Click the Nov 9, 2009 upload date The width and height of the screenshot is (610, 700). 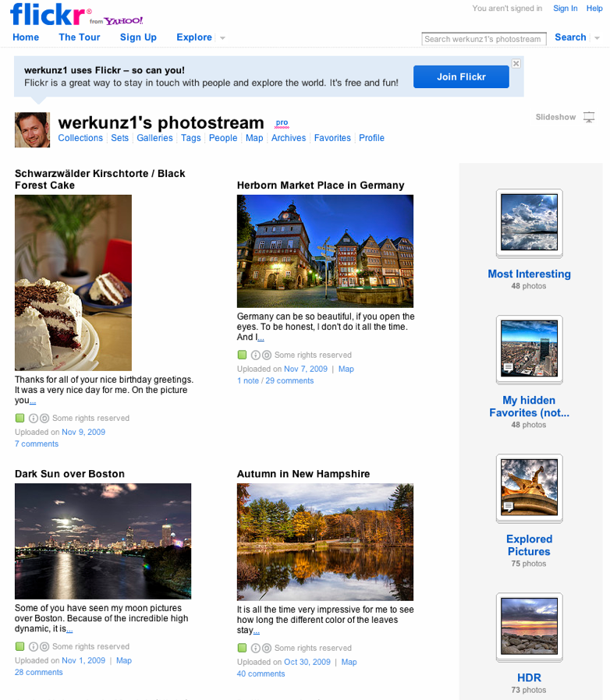pos(83,432)
